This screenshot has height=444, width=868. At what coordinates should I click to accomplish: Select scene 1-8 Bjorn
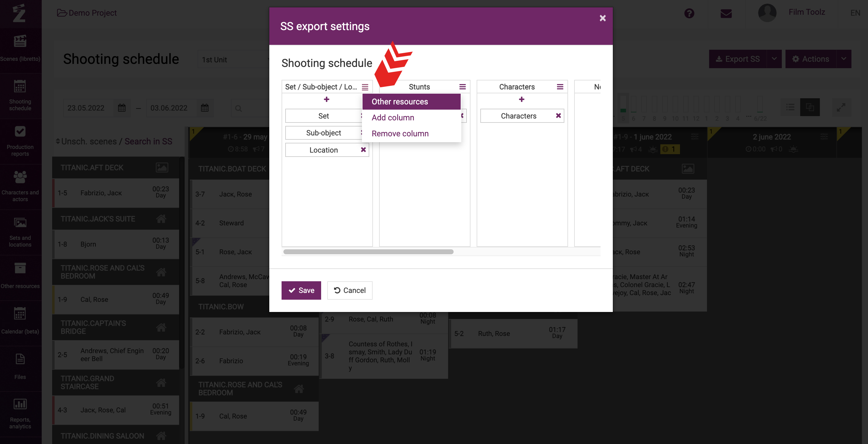pyautogui.click(x=116, y=244)
